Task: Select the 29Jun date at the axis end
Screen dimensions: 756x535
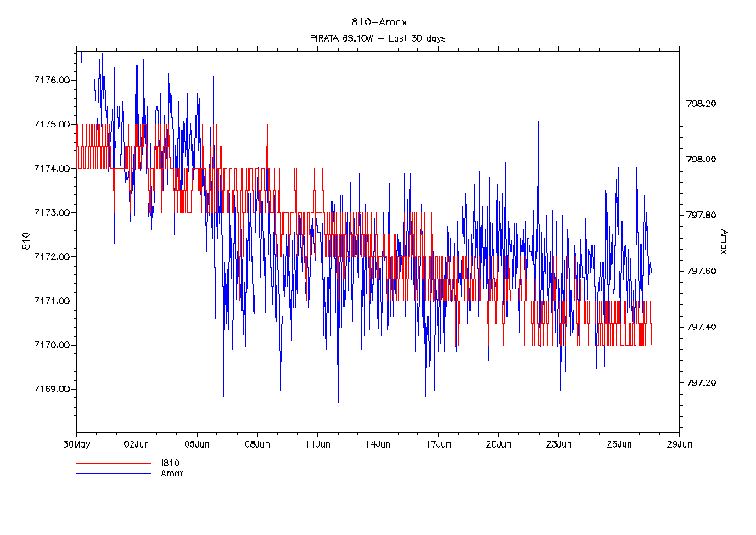Action: 679,443
